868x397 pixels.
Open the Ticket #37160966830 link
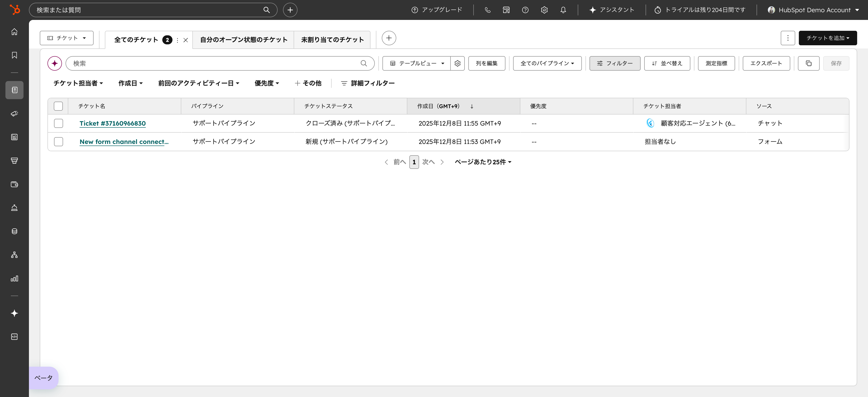click(x=112, y=123)
